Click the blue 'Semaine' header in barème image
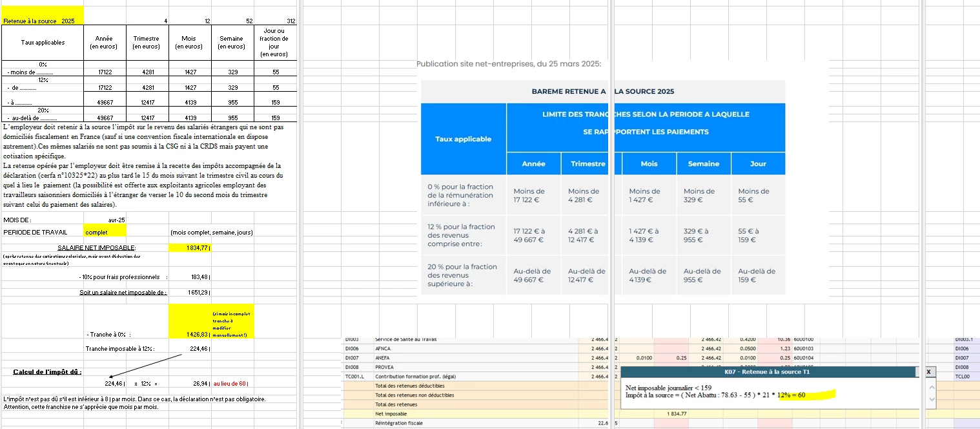The height and width of the screenshot is (429, 980). (703, 163)
